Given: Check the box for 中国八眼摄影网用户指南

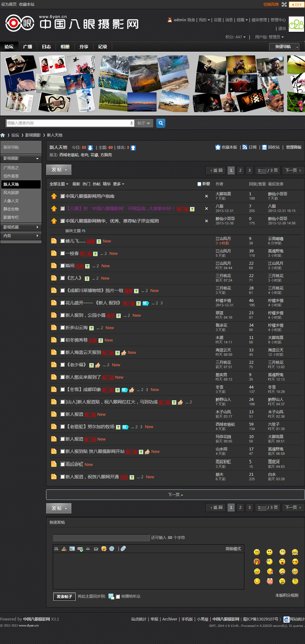Looking at the screenshot, I should click(x=63, y=196).
